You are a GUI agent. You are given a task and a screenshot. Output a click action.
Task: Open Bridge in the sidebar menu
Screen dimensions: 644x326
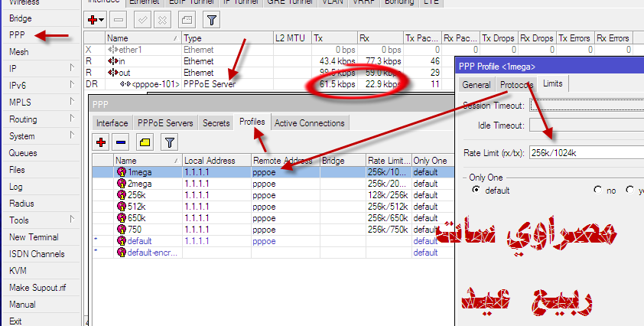[21, 18]
